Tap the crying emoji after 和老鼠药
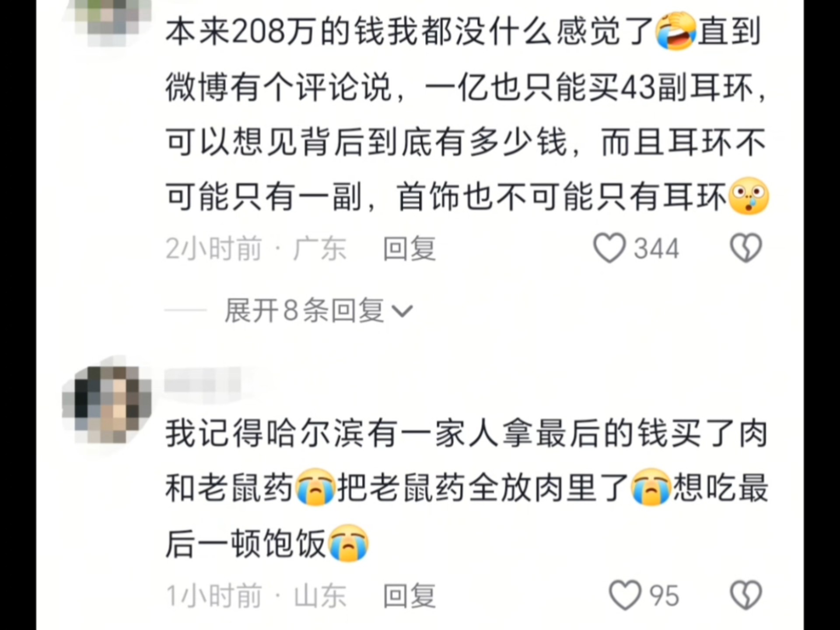The width and height of the screenshot is (840, 630). pos(315,487)
